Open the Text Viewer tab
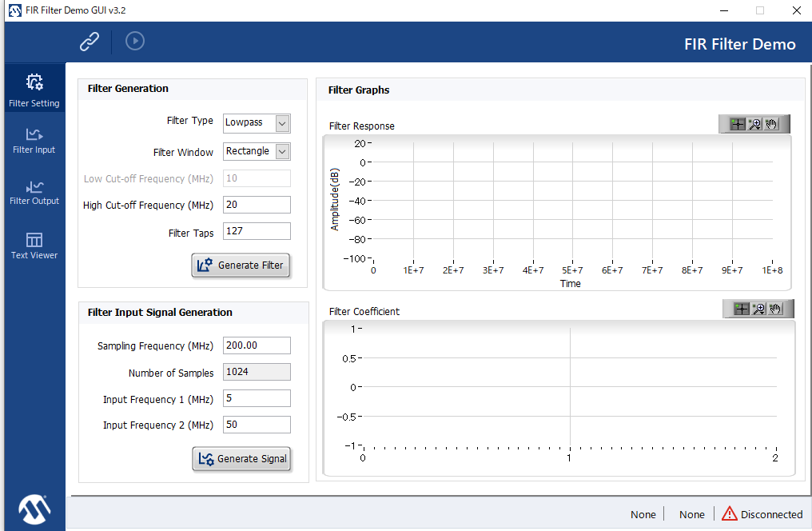Viewport: 812px width, 531px height. pyautogui.click(x=34, y=246)
